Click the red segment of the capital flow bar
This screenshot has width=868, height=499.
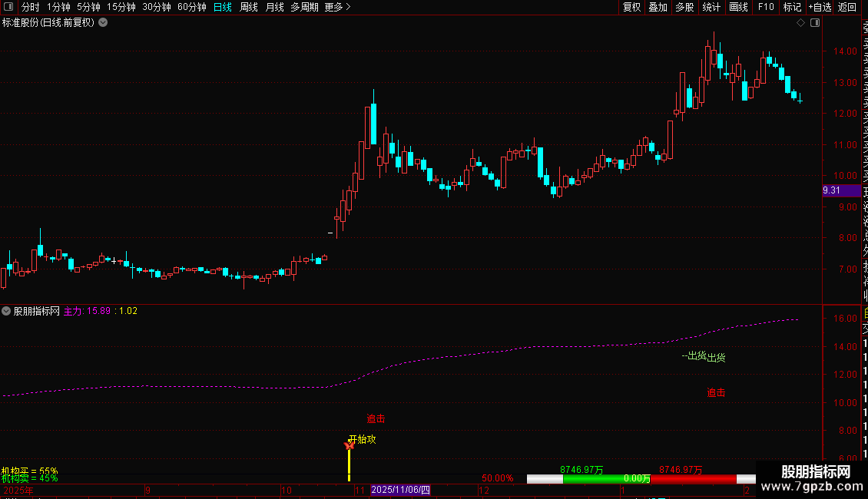[694, 479]
